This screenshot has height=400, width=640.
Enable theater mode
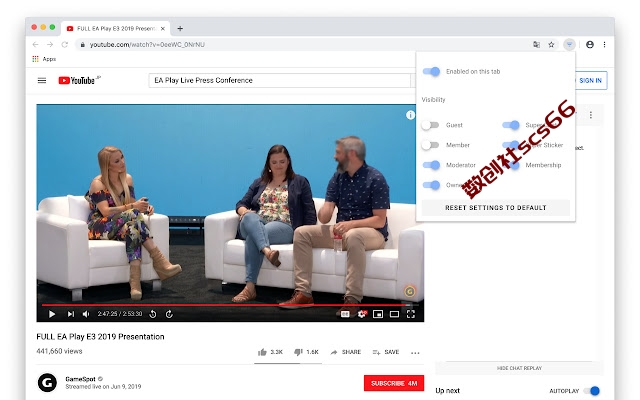click(x=394, y=314)
